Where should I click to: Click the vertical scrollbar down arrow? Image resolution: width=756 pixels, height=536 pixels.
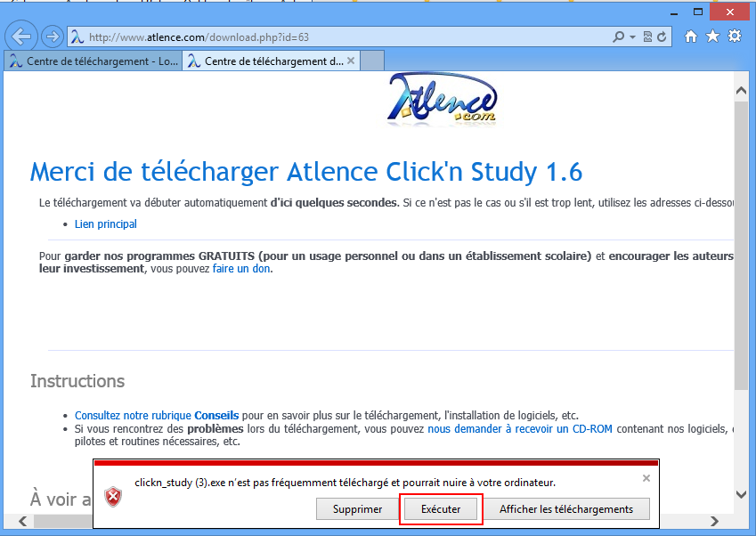tap(741, 494)
